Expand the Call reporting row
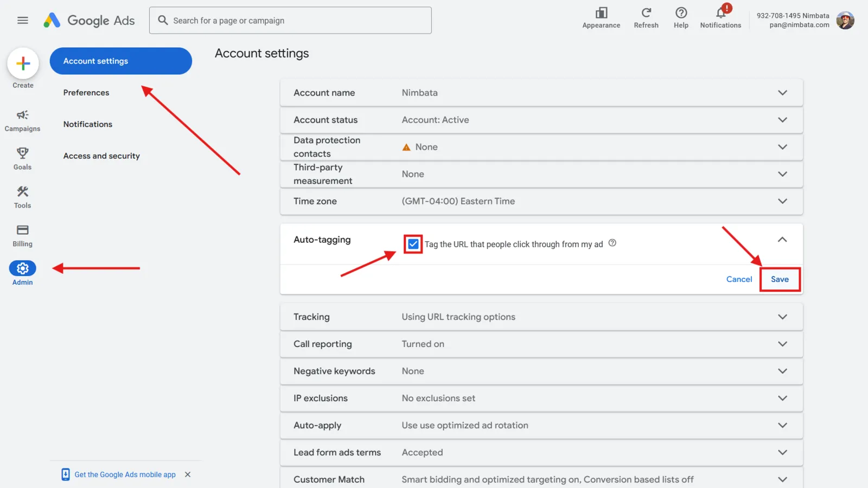Image resolution: width=868 pixels, height=488 pixels. (541, 344)
